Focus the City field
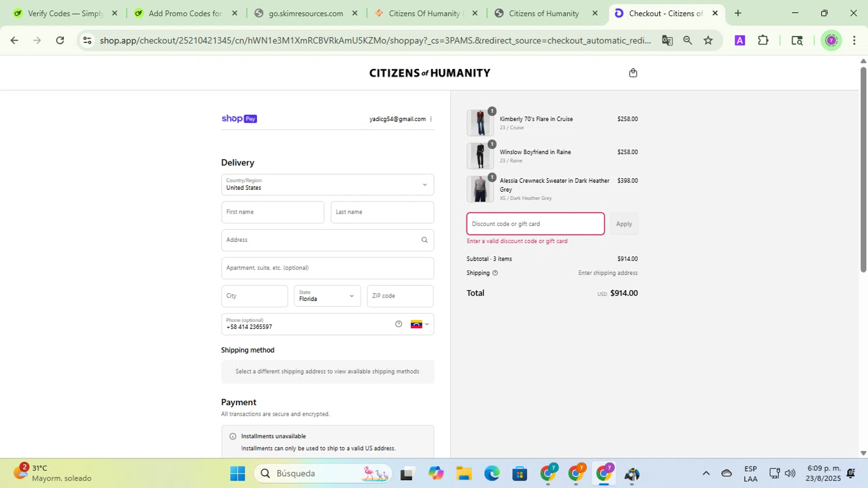868x488 pixels. (255, 296)
